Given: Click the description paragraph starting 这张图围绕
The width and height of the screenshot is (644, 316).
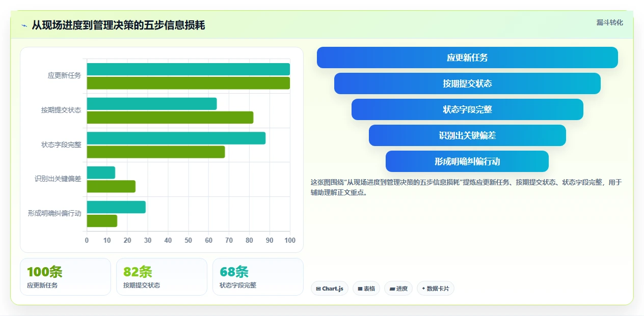Looking at the screenshot, I should click(466, 187).
